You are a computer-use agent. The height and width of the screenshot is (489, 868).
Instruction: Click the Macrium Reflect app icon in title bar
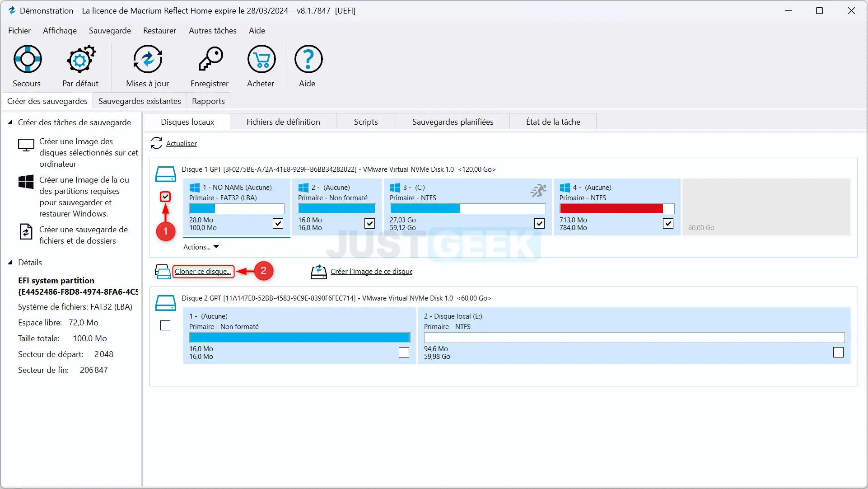coord(12,10)
